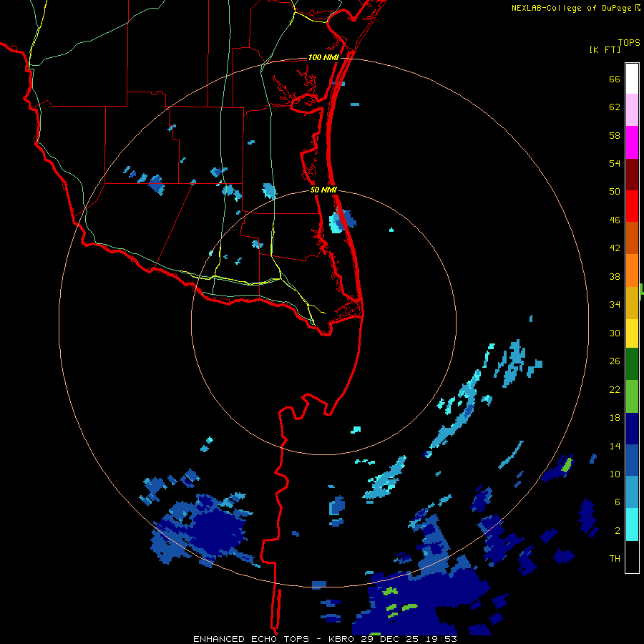Click the gold legend swatch
The image size is (644, 644).
pos(632,303)
